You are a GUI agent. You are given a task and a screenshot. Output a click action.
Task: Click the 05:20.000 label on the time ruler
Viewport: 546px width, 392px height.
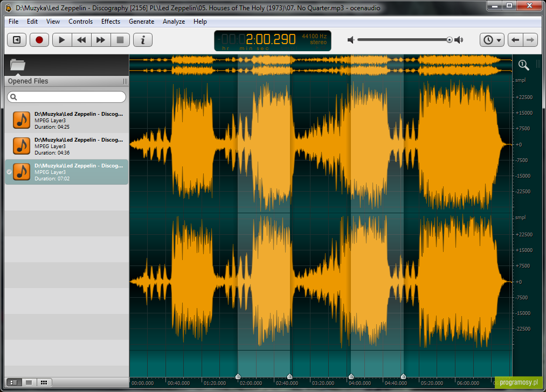432,383
